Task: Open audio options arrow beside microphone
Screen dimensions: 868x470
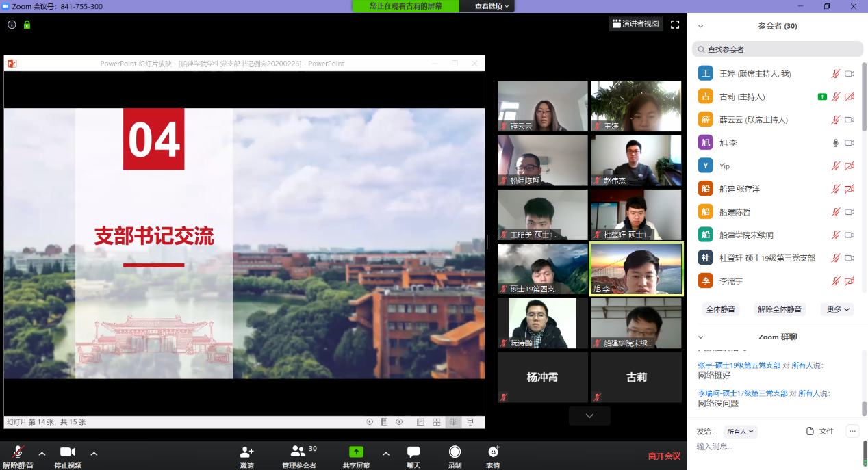Action: [42, 453]
